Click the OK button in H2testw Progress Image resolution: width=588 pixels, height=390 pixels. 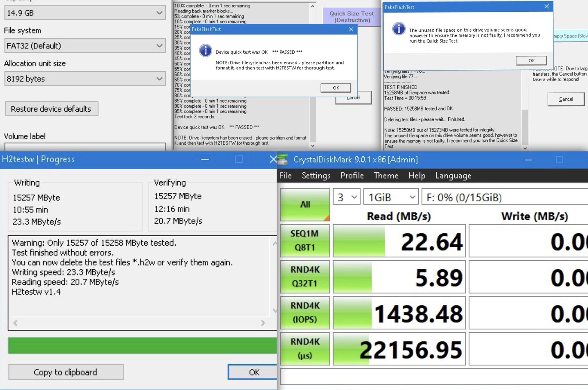[x=253, y=372]
